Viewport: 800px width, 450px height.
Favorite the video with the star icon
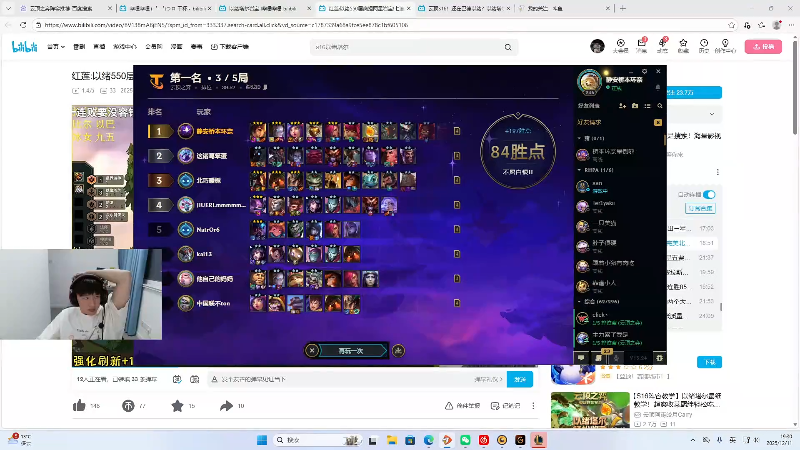point(177,406)
